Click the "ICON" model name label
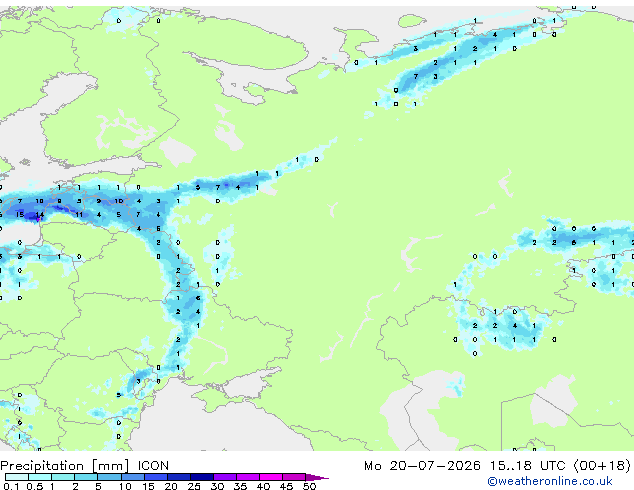 [153, 466]
